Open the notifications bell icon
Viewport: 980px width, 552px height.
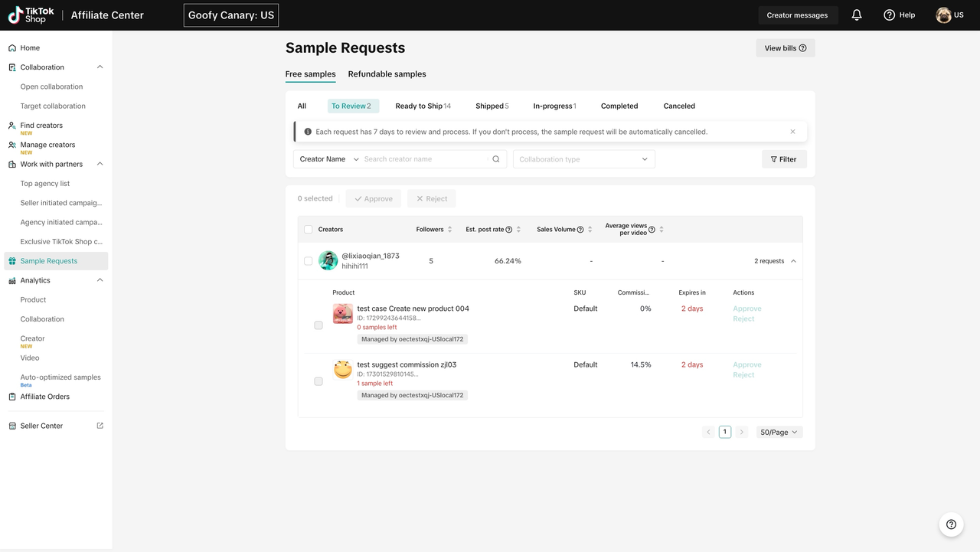click(857, 15)
